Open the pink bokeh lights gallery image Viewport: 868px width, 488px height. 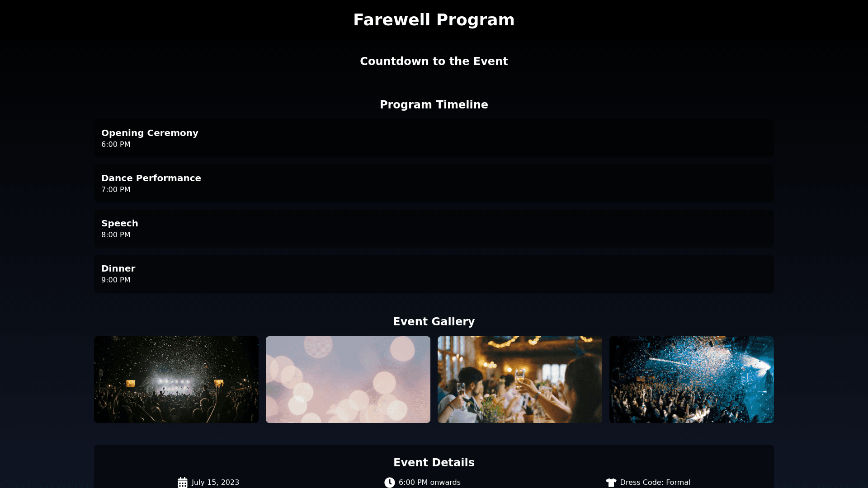(x=348, y=380)
